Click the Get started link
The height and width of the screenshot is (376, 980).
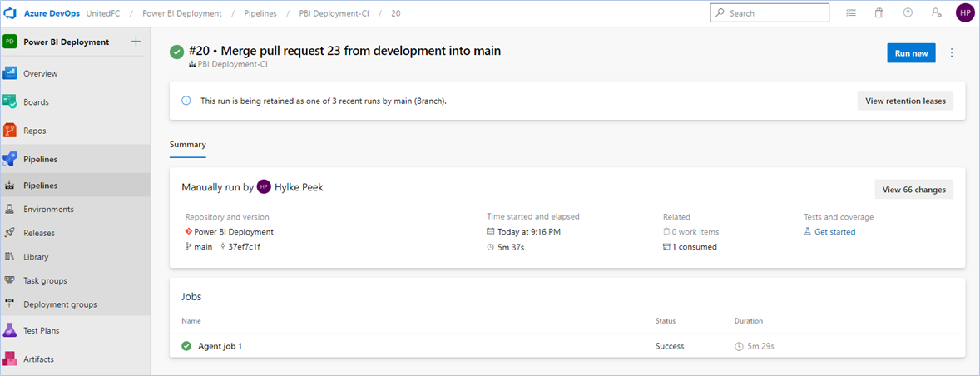835,232
